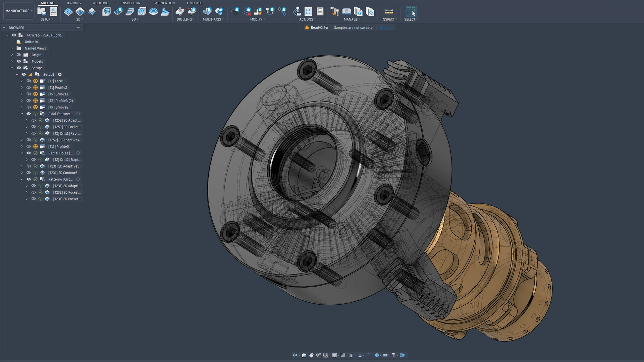The height and width of the screenshot is (362, 644).
Task: Collapse the Setups tree node
Action: coord(12,68)
